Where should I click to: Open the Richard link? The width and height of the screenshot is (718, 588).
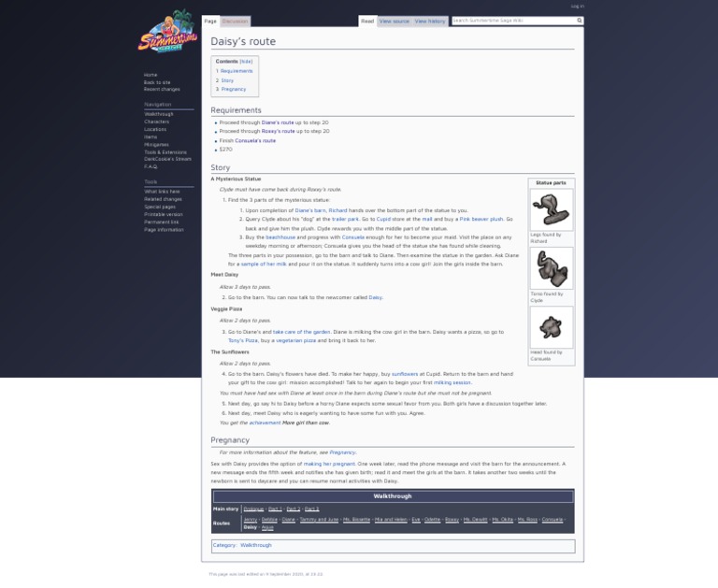coord(337,210)
